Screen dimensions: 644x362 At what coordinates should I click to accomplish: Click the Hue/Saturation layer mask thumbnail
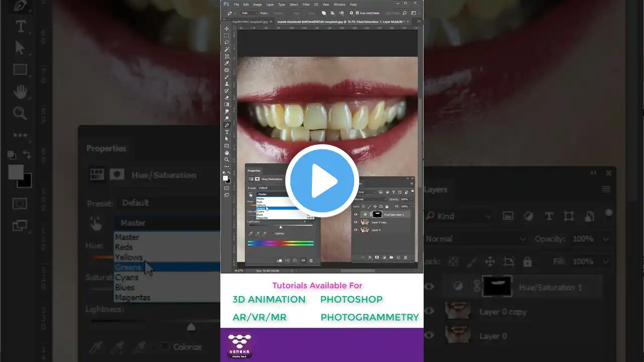[x=377, y=214]
